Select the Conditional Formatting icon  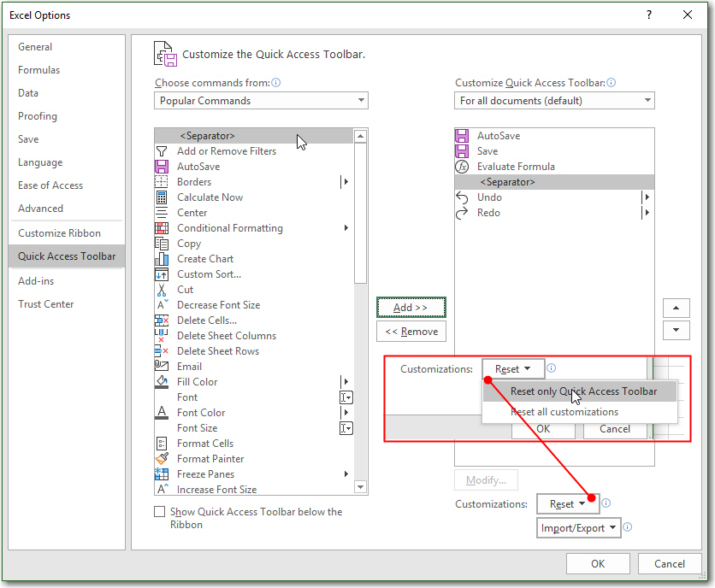tap(162, 228)
